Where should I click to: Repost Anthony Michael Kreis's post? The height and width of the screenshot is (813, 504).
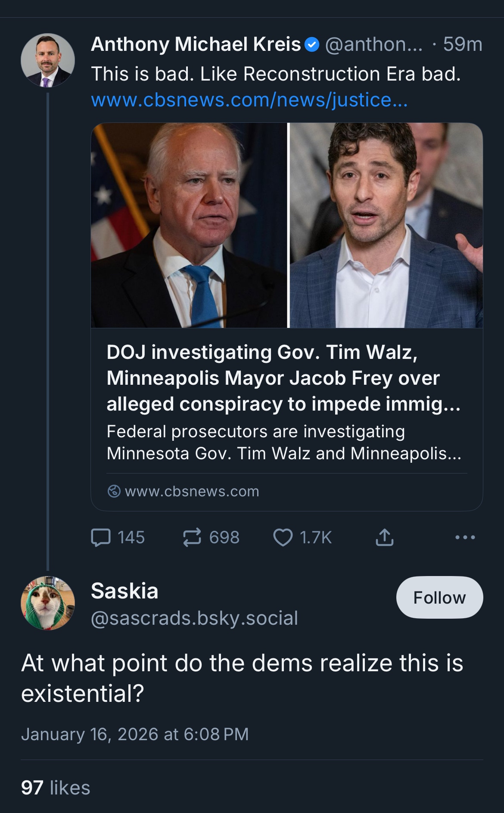192,537
